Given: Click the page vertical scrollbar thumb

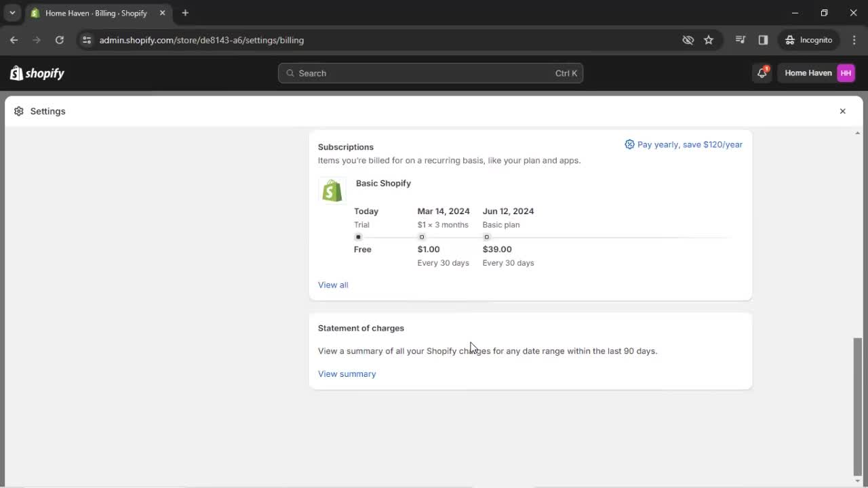Looking at the screenshot, I should (x=858, y=405).
